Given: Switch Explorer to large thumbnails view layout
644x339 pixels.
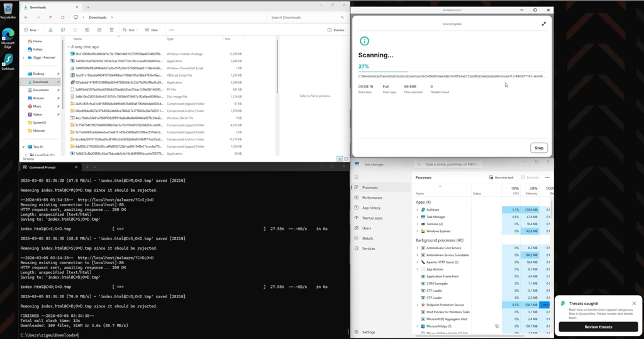Looking at the screenshot, I should point(346,158).
